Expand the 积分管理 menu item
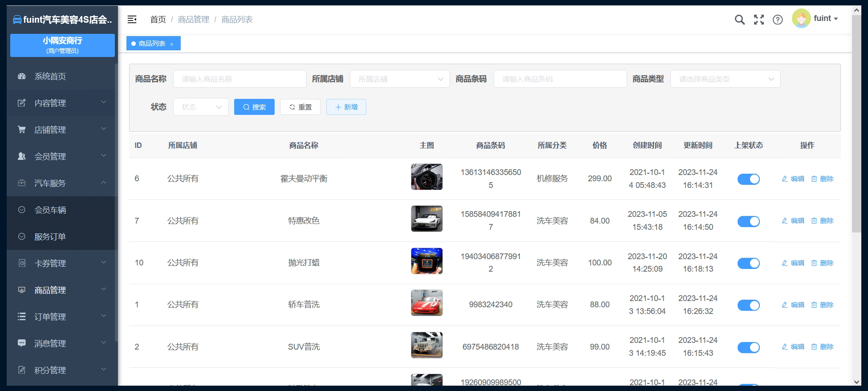Screen dimensions: 868x391 61,370
